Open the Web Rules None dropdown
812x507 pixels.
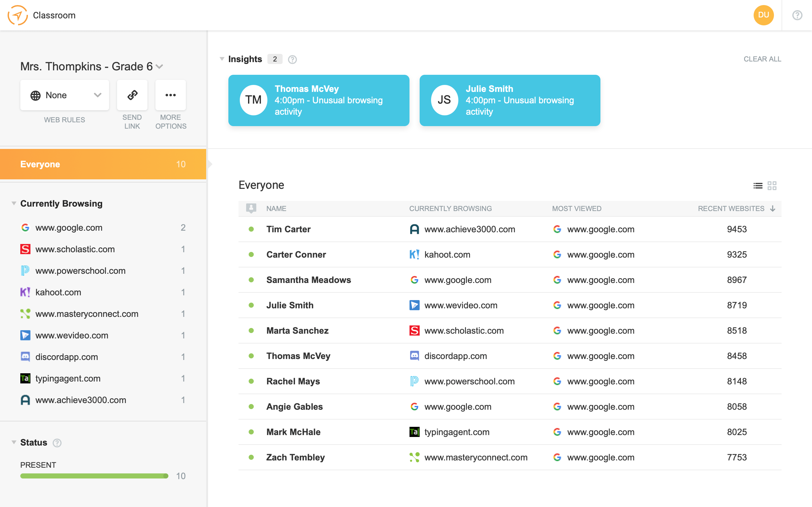pos(64,95)
